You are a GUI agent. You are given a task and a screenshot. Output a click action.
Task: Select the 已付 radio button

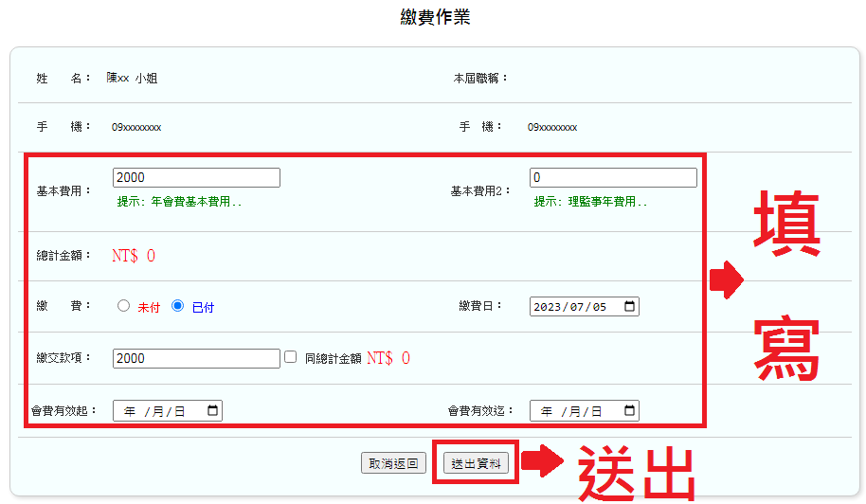(177, 306)
